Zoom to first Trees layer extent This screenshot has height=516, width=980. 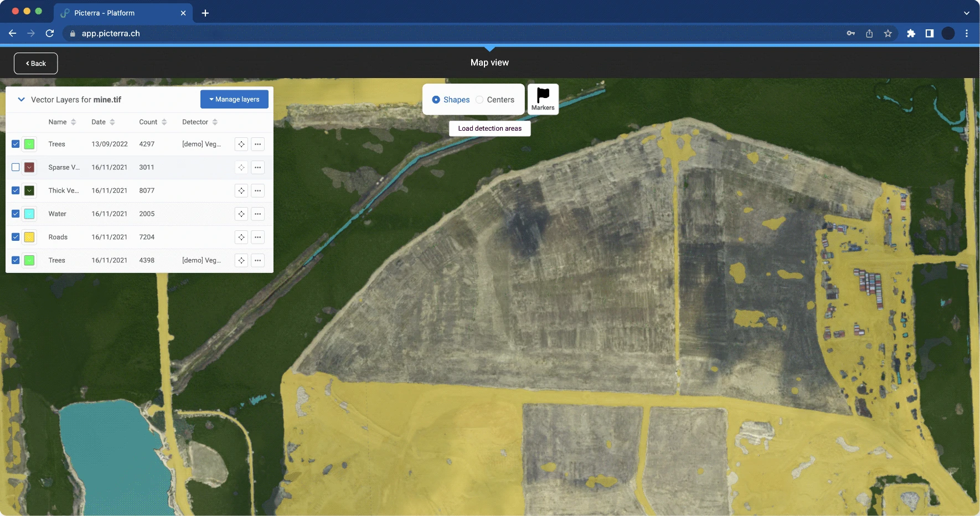pos(241,144)
